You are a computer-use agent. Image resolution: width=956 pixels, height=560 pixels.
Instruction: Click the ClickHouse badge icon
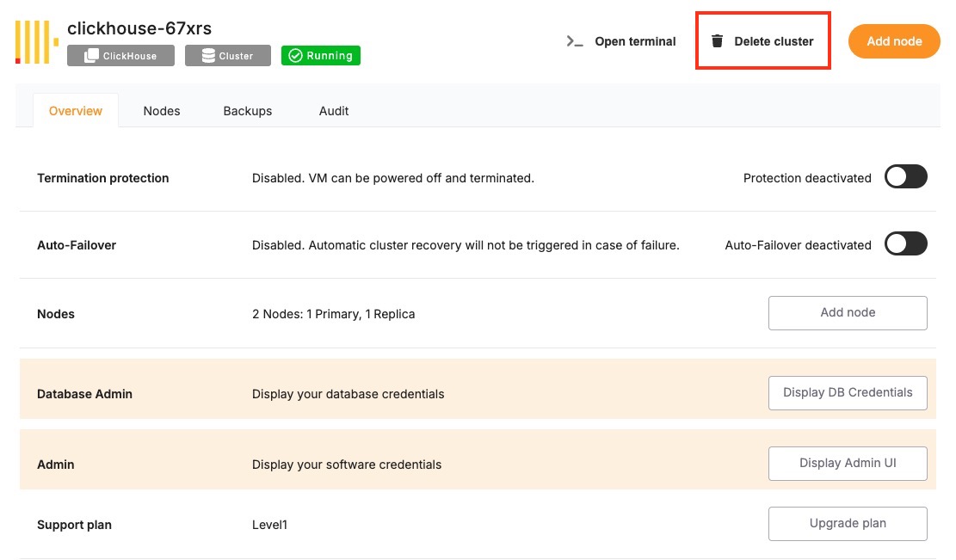coord(91,56)
